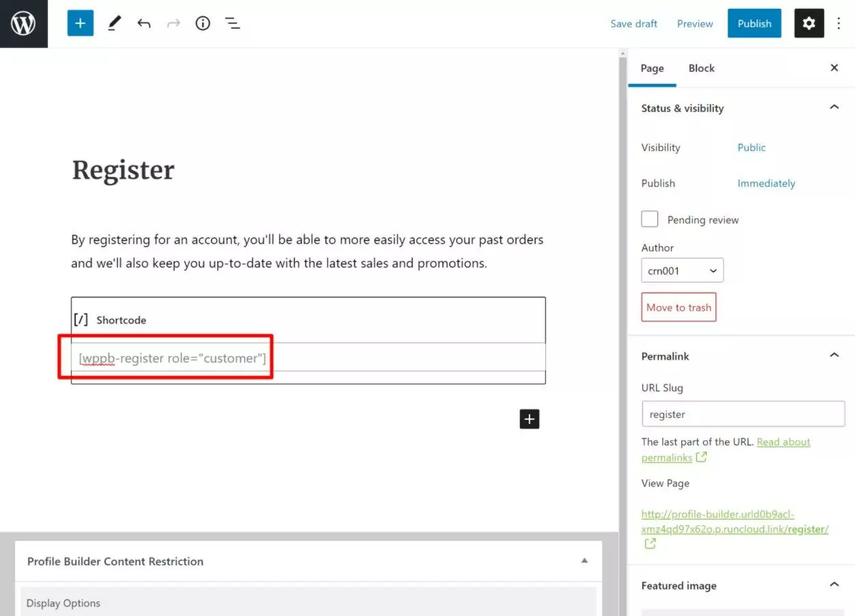This screenshot has width=855, height=616.
Task: Add a block below the shortcode
Action: [529, 419]
